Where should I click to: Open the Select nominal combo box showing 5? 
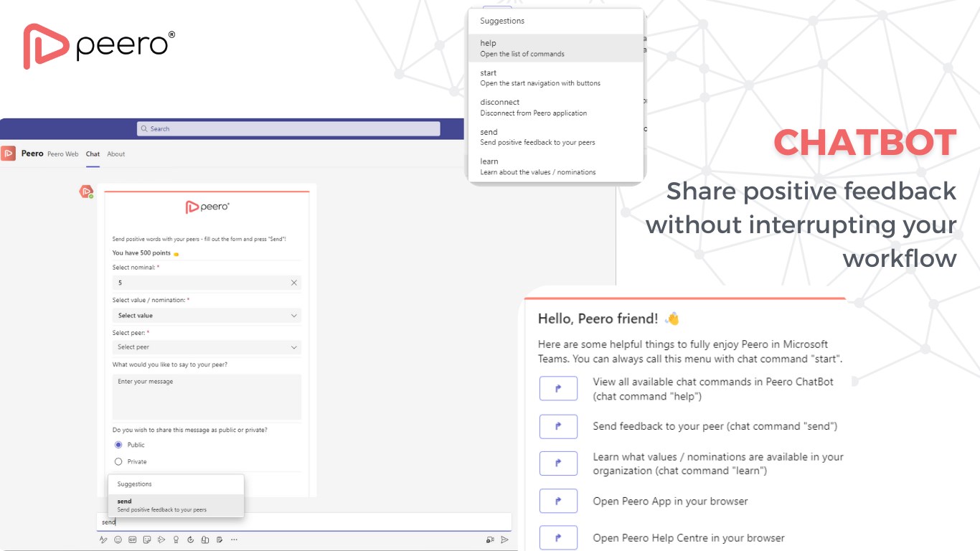click(207, 283)
